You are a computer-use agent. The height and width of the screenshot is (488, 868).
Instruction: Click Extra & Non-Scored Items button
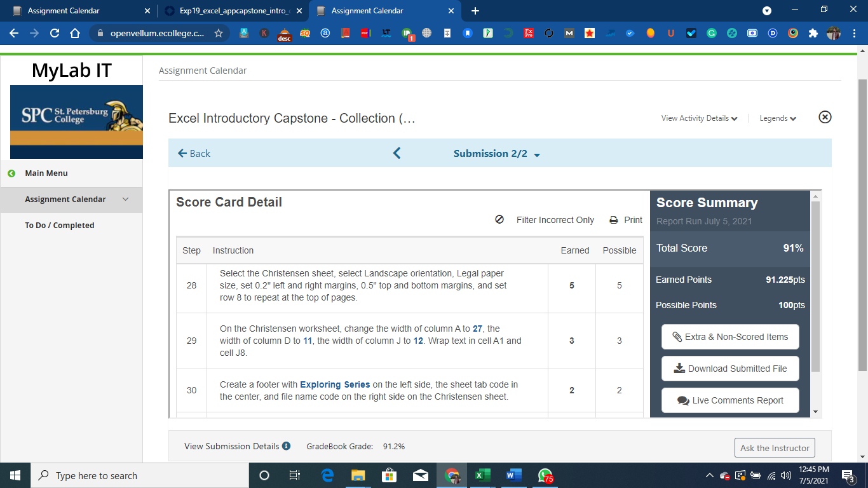(x=730, y=337)
